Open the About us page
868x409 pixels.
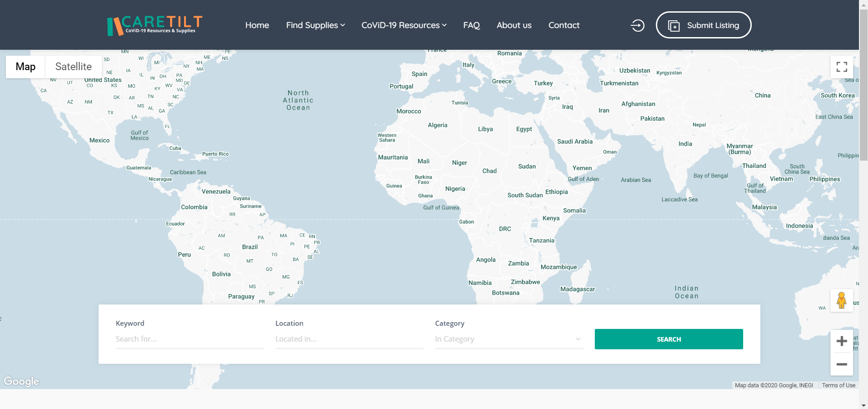tap(514, 25)
